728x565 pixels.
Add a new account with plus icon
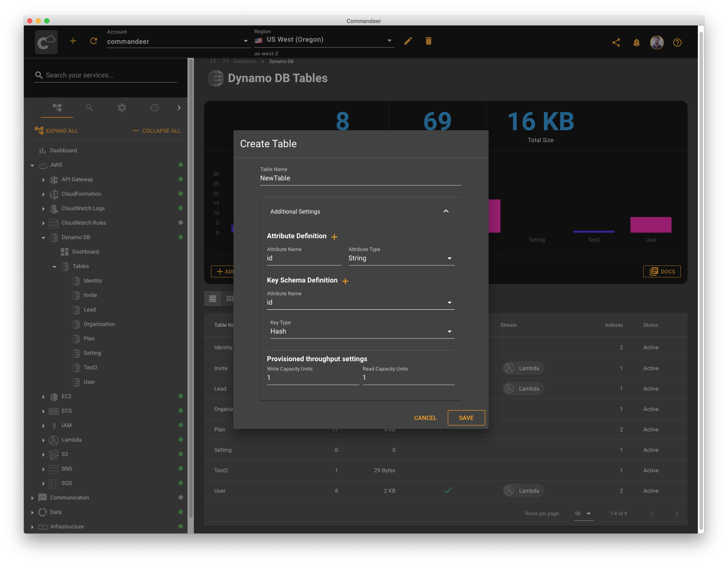(73, 41)
